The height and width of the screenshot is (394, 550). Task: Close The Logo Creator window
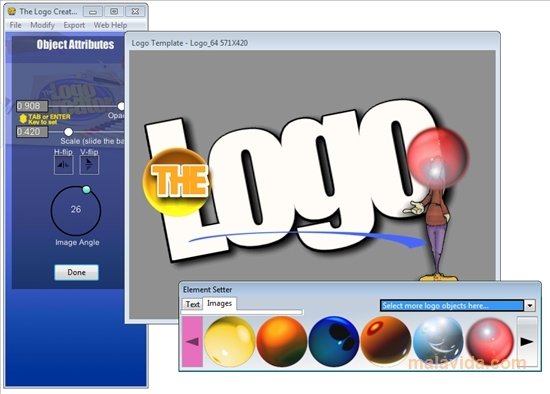pos(135,12)
